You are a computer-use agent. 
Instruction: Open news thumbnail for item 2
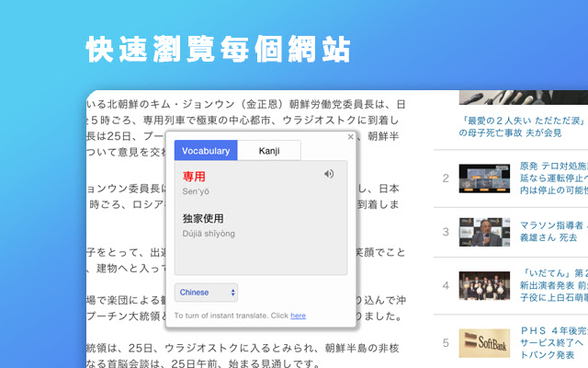[x=484, y=178]
